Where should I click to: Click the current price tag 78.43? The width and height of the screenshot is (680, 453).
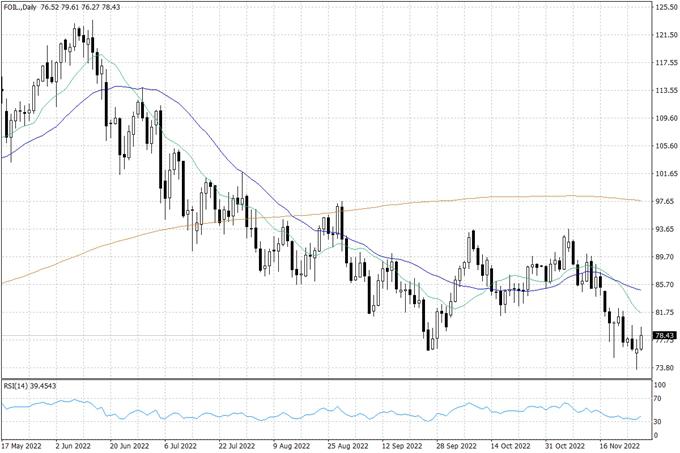[665, 335]
